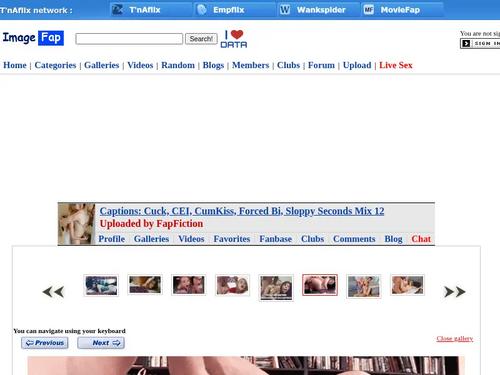This screenshot has height=375, width=500.
Task: Select the red-highlighted current thumbnail
Action: [x=320, y=285]
